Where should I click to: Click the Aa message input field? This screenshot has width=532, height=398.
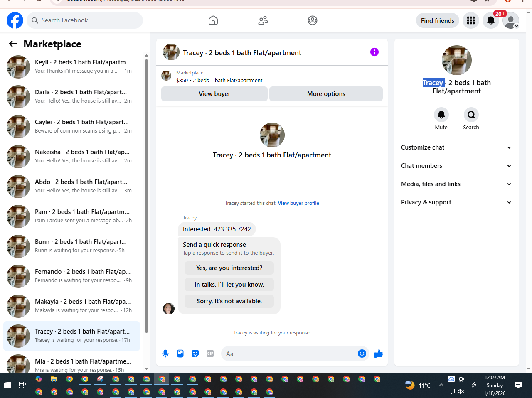pyautogui.click(x=289, y=354)
